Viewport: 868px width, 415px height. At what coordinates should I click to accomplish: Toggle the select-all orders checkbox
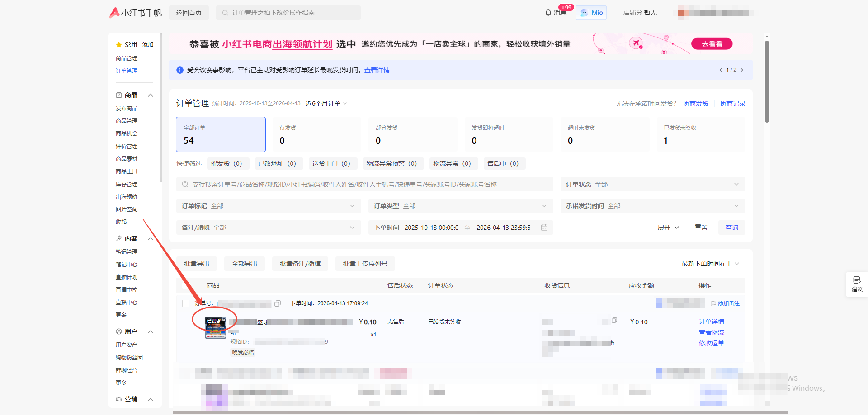click(x=185, y=285)
